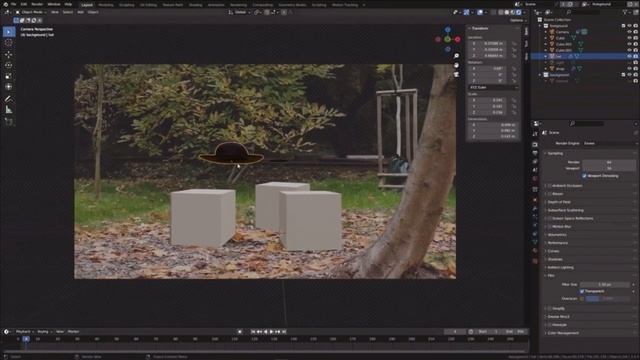Adjust the Render samples slider field

(x=609, y=162)
